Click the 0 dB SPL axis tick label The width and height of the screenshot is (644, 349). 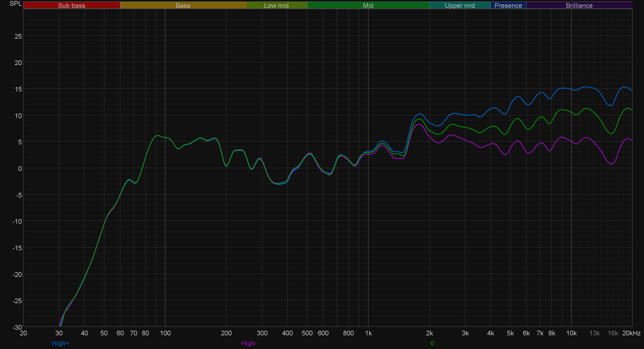point(20,169)
